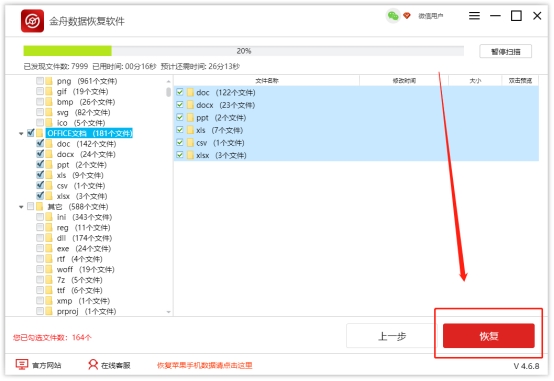Click the reg folder icon
This screenshot has height=381, width=554.
tap(49, 227)
